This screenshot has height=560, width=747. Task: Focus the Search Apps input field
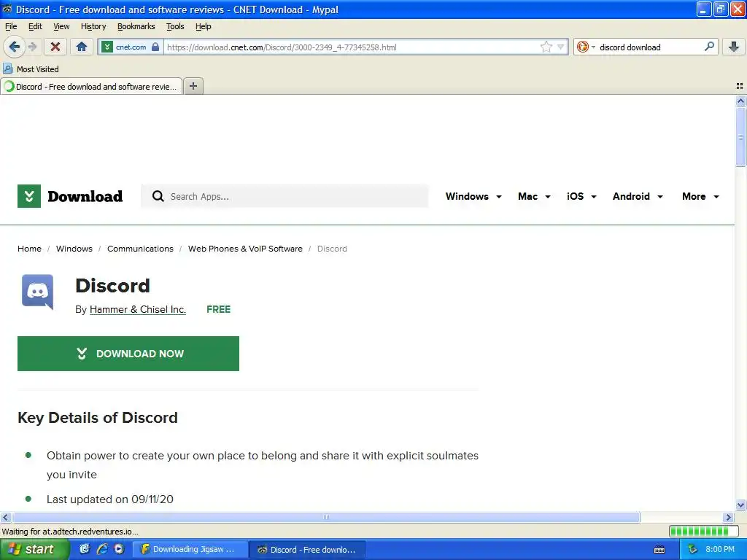click(285, 196)
